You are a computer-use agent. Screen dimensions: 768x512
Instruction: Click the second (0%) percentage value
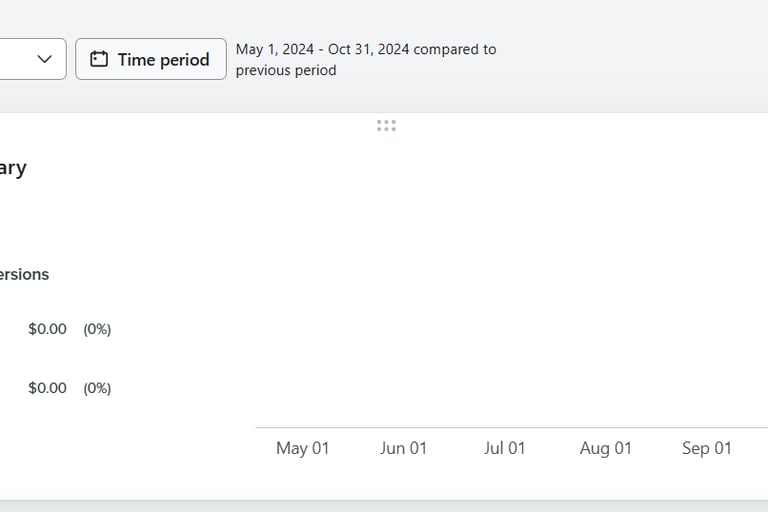(97, 389)
